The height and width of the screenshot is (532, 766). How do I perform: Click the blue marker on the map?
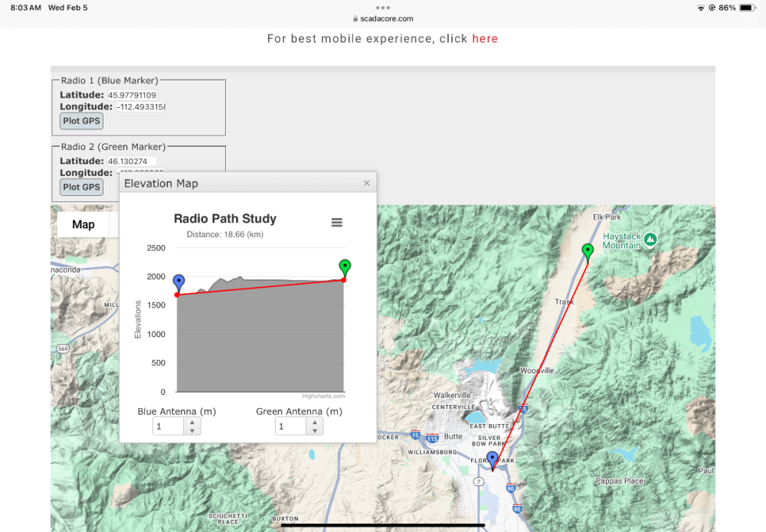(x=493, y=459)
